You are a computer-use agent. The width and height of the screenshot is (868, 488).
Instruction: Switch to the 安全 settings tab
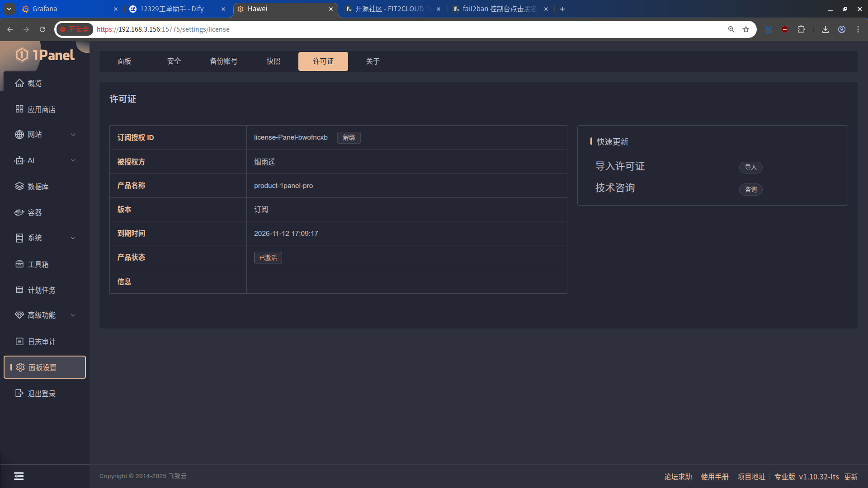(x=174, y=61)
